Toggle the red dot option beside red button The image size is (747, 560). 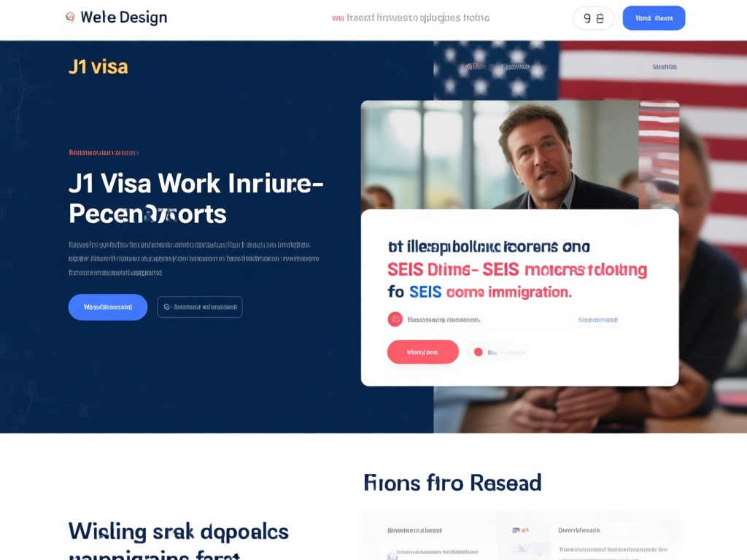point(479,352)
